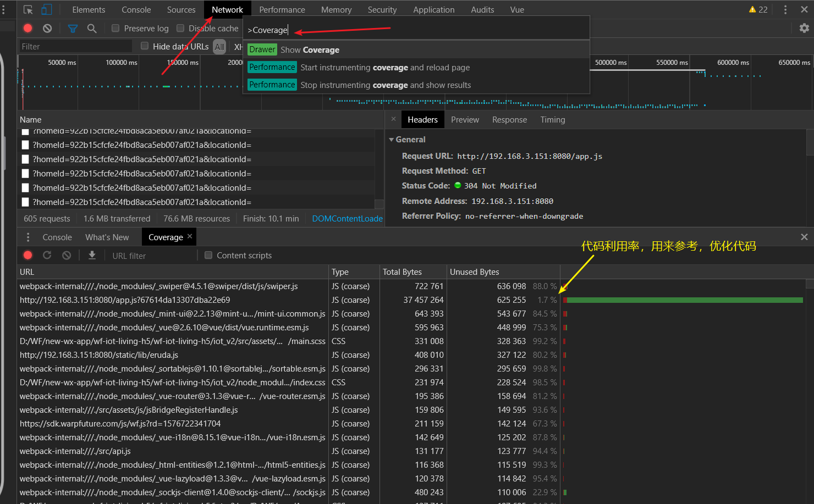Toggle the device toolbar icon
814x504 pixels.
point(47,10)
